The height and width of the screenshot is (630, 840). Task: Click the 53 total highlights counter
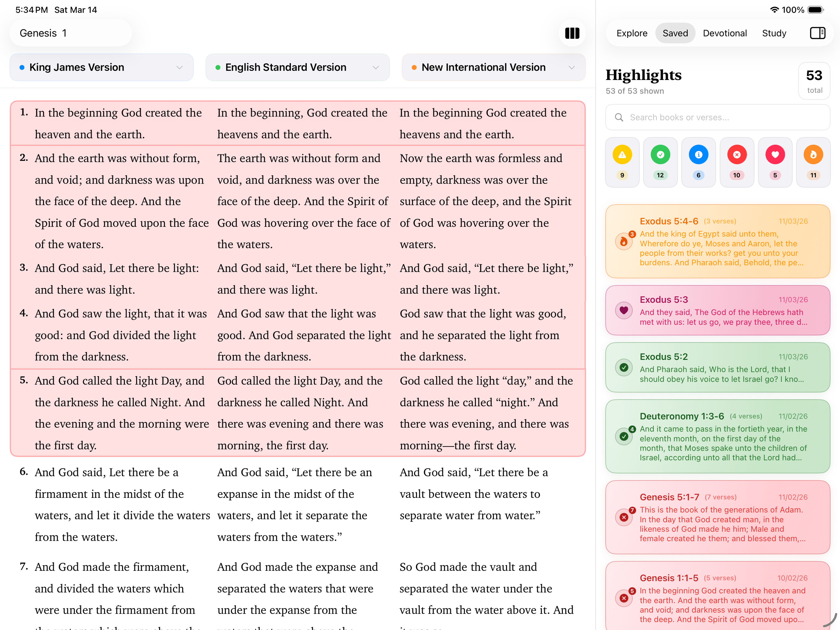coord(814,81)
